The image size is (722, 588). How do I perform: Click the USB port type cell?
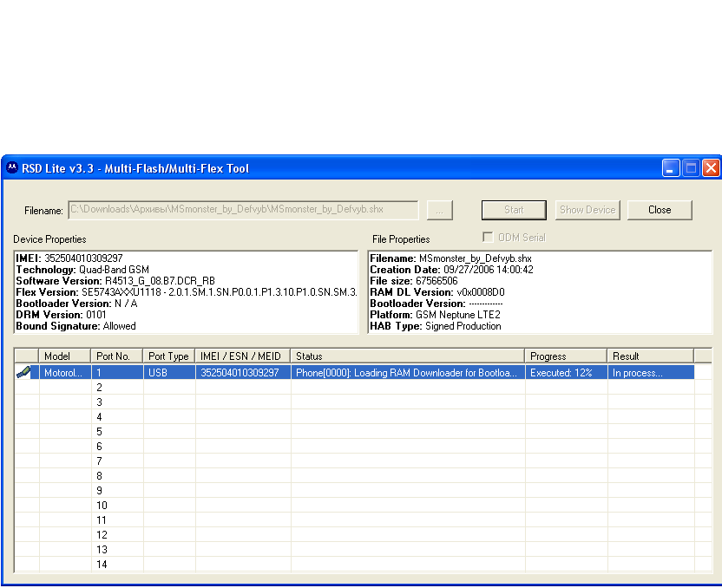[169, 372]
